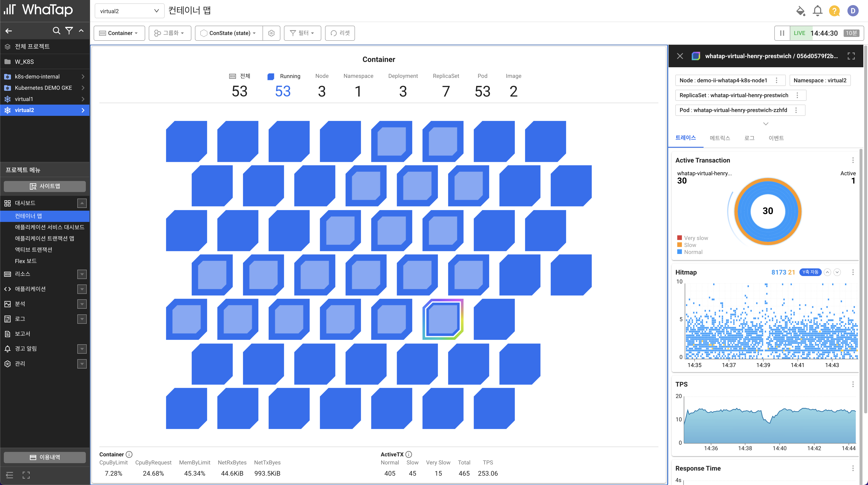The height and width of the screenshot is (485, 868).
Task: Open the yellow help question icon
Action: (834, 11)
